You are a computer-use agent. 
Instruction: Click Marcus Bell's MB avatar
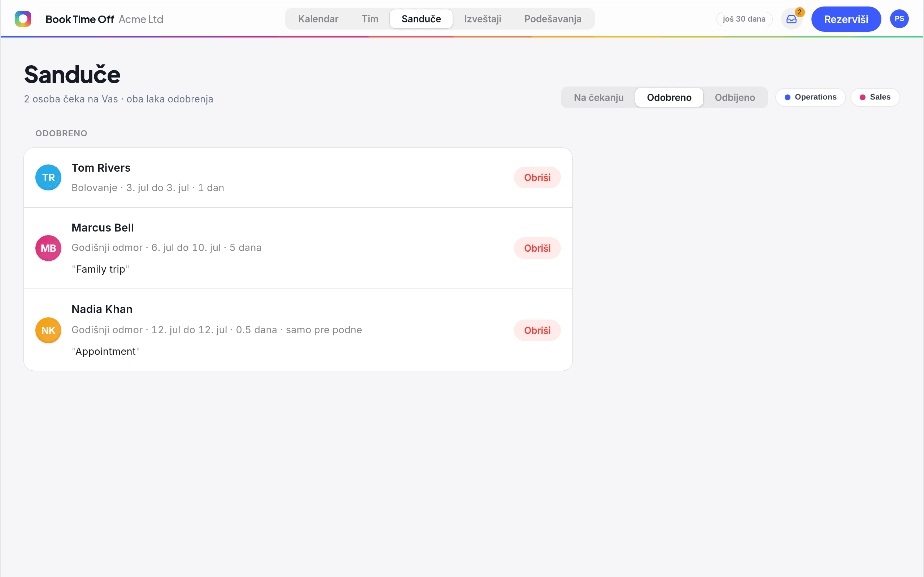point(48,248)
